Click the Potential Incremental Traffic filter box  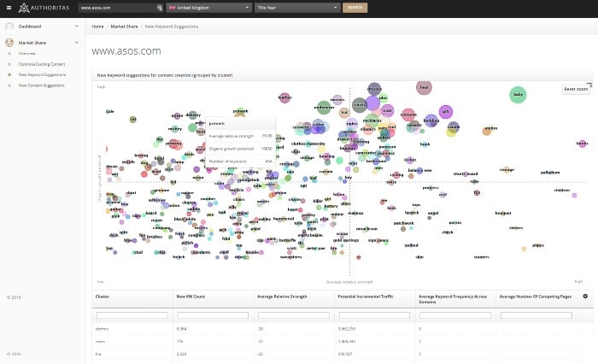coord(374,315)
